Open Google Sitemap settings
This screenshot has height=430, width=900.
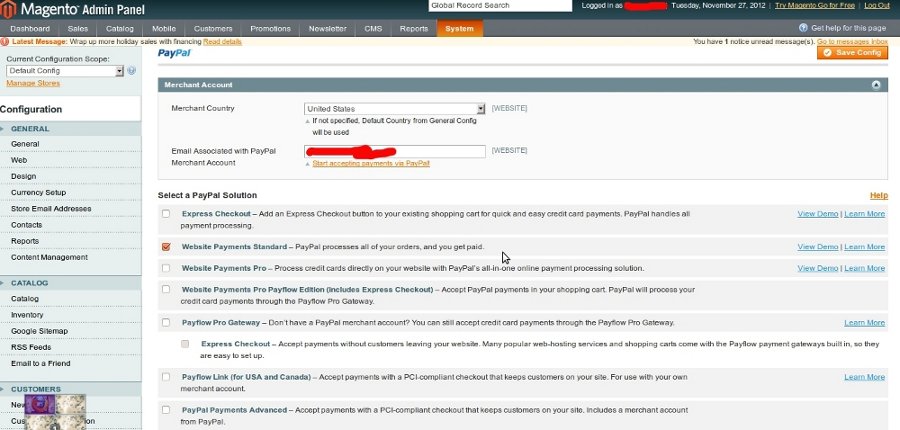[x=40, y=331]
